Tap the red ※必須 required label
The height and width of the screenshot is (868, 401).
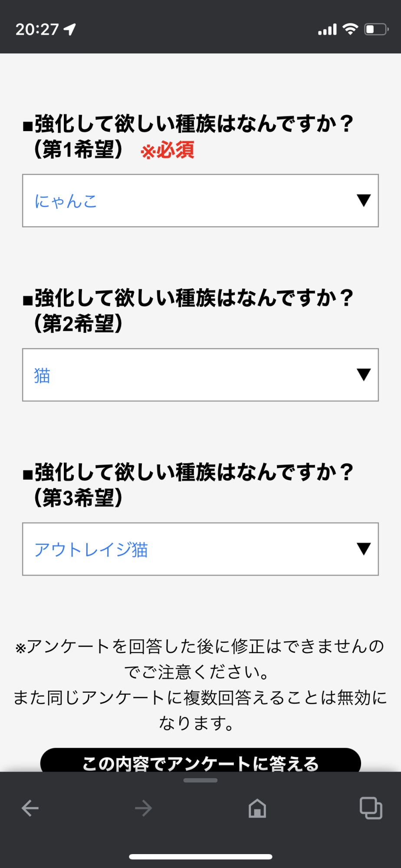tap(168, 150)
